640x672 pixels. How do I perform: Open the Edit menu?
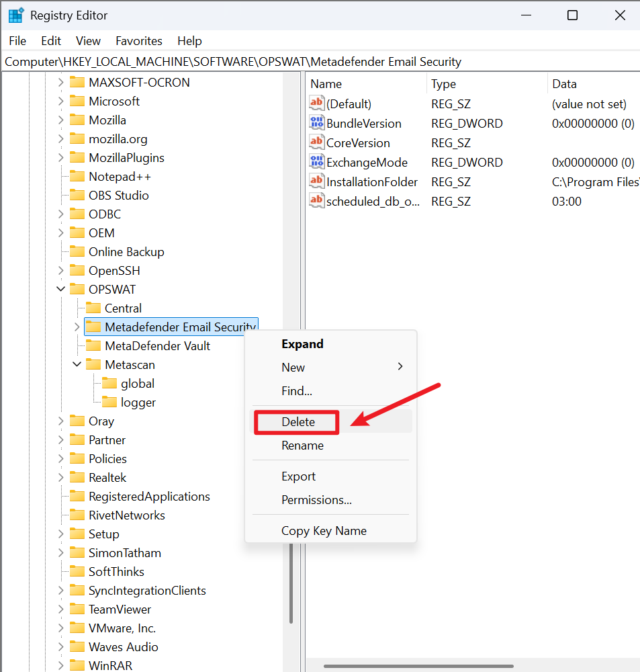(51, 41)
